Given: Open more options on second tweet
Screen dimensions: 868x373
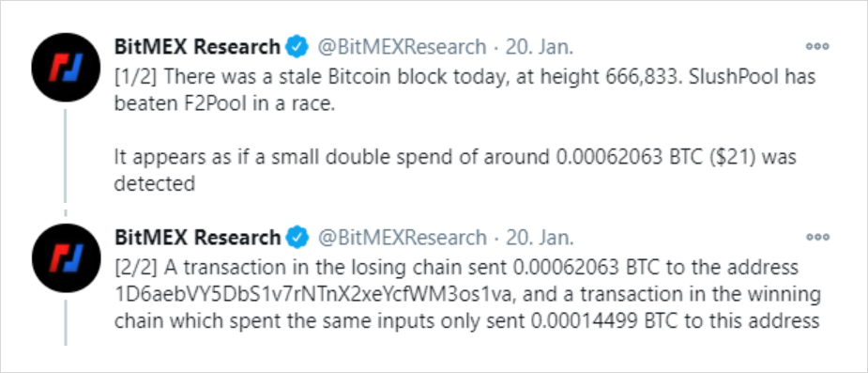Looking at the screenshot, I should pyautogui.click(x=817, y=237).
